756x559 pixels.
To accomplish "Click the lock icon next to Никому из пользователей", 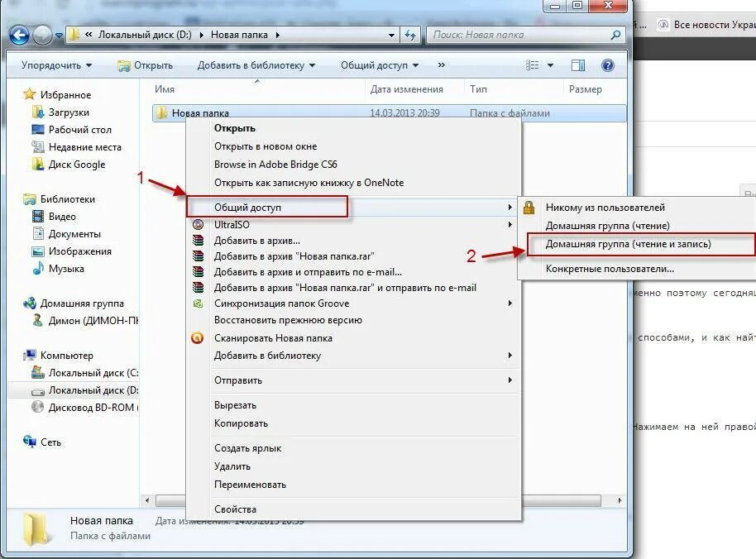I will click(x=529, y=208).
